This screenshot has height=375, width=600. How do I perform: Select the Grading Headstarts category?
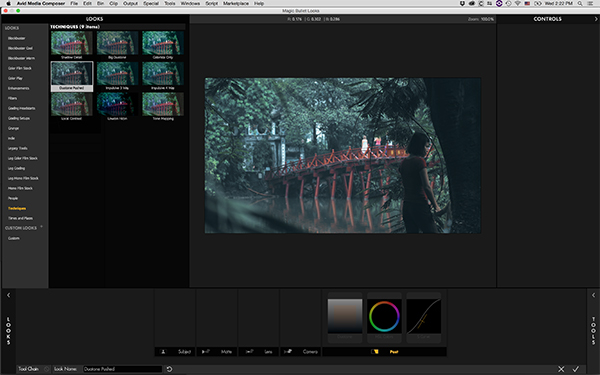click(21, 108)
